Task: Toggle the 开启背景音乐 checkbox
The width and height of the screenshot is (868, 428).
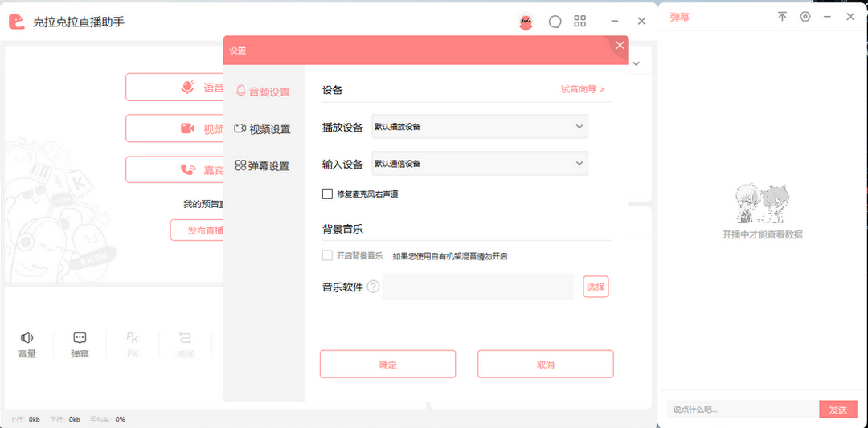Action: click(x=327, y=256)
